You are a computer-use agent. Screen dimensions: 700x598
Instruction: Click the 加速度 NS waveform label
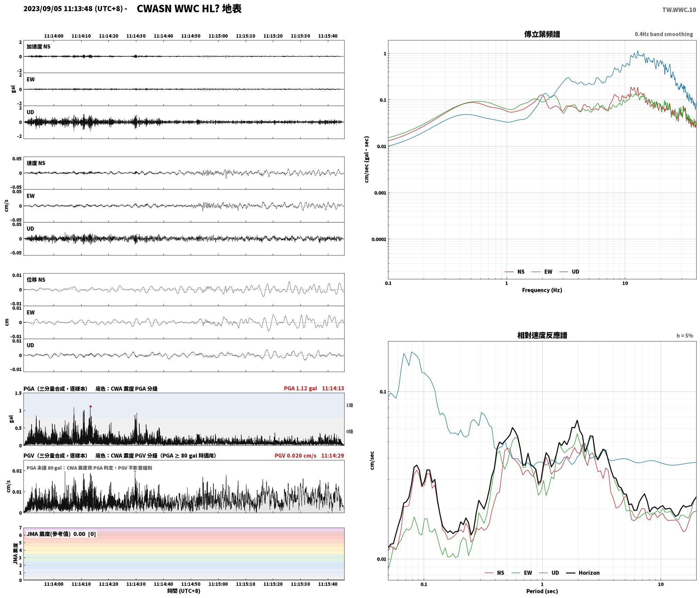click(38, 47)
